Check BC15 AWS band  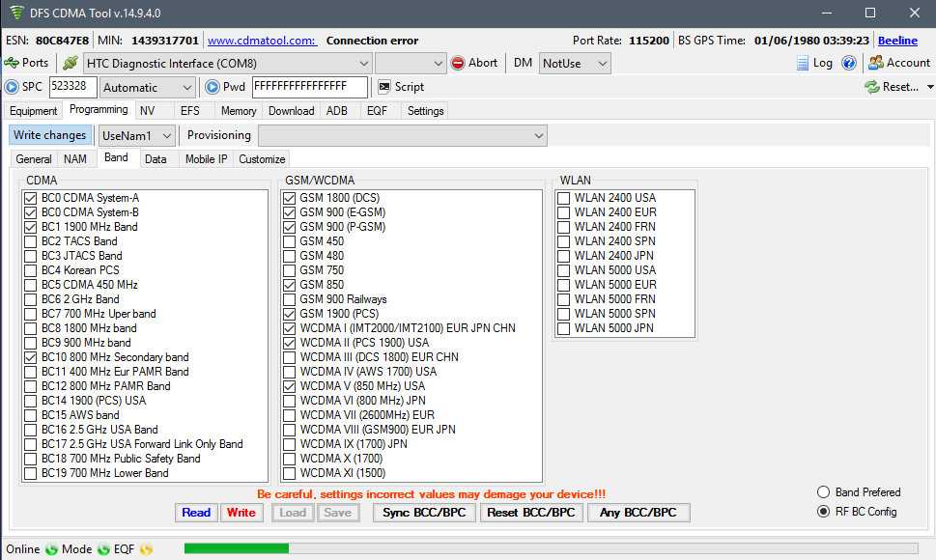tap(31, 415)
